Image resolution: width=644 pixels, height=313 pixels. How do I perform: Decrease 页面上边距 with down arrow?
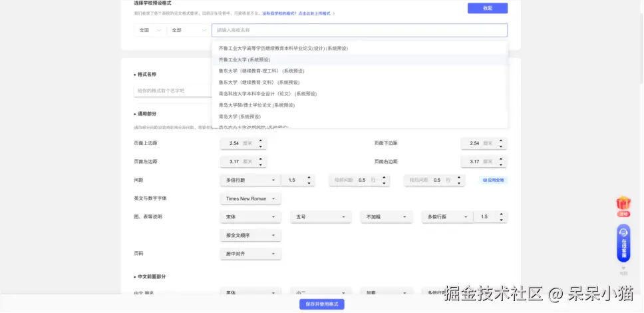click(x=260, y=147)
